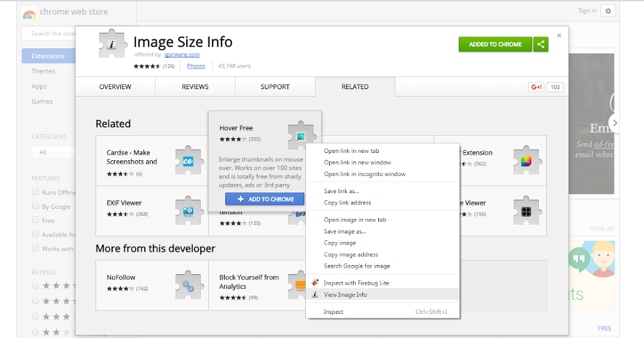Select Games in the sidebar

[42, 101]
